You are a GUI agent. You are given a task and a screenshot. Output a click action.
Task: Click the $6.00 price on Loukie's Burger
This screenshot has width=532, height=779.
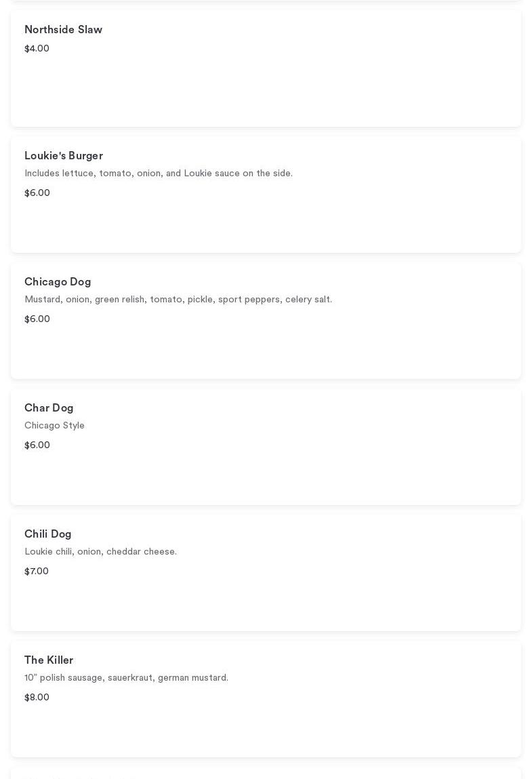pos(37,193)
